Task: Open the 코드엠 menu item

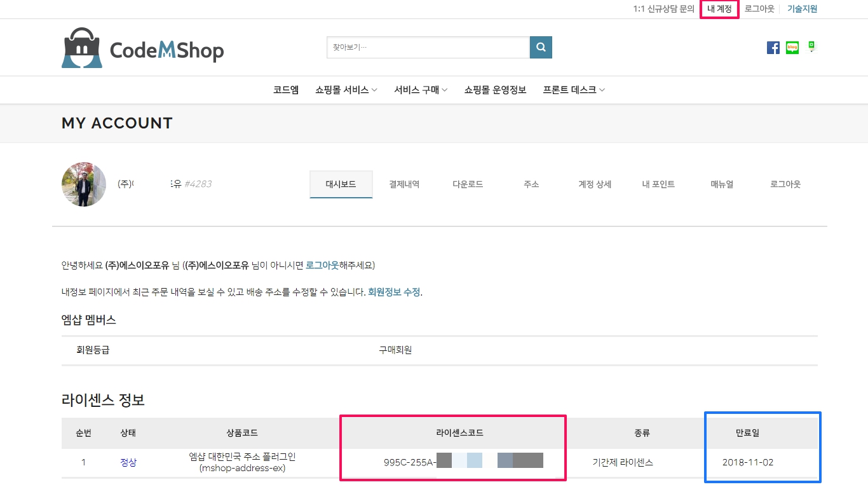Action: click(x=286, y=90)
